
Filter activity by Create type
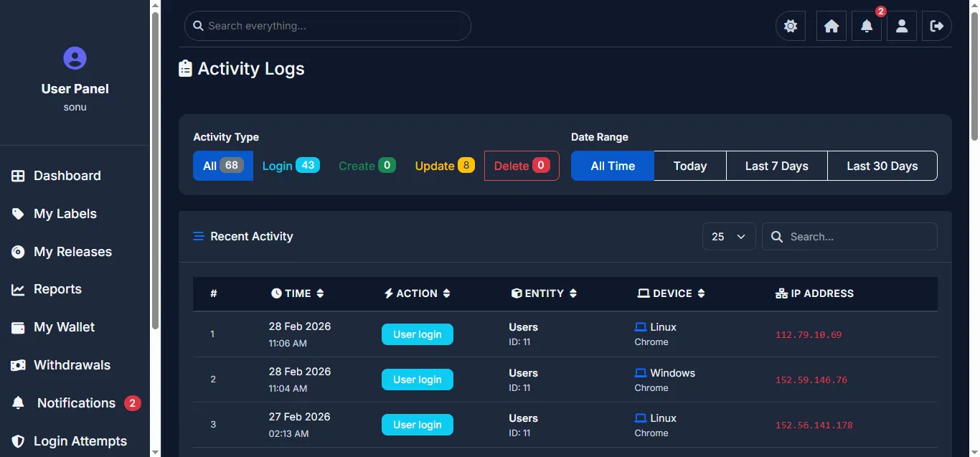367,166
